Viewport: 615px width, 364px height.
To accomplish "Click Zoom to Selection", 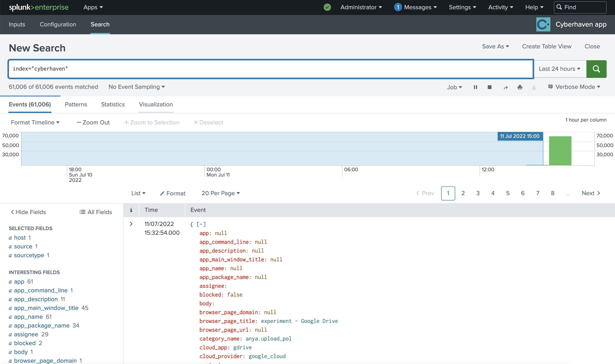I will (x=152, y=122).
